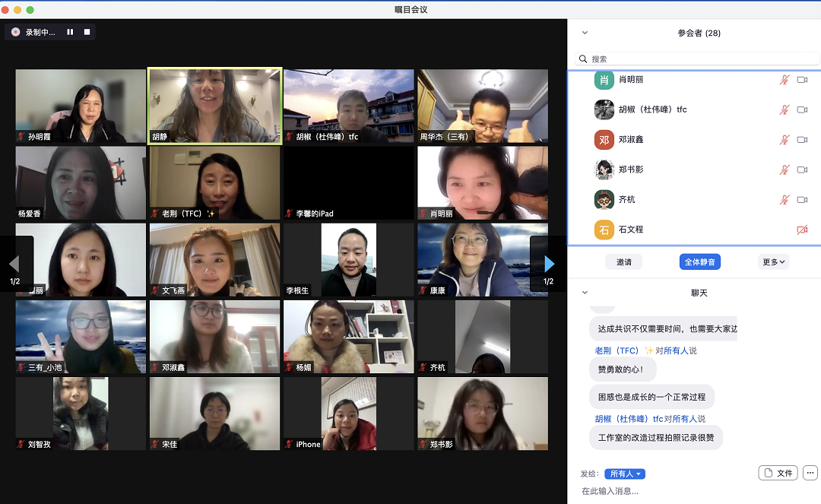The image size is (821, 504).
Task: Toggle 邓淑鑫's camera icon
Action: 802,140
